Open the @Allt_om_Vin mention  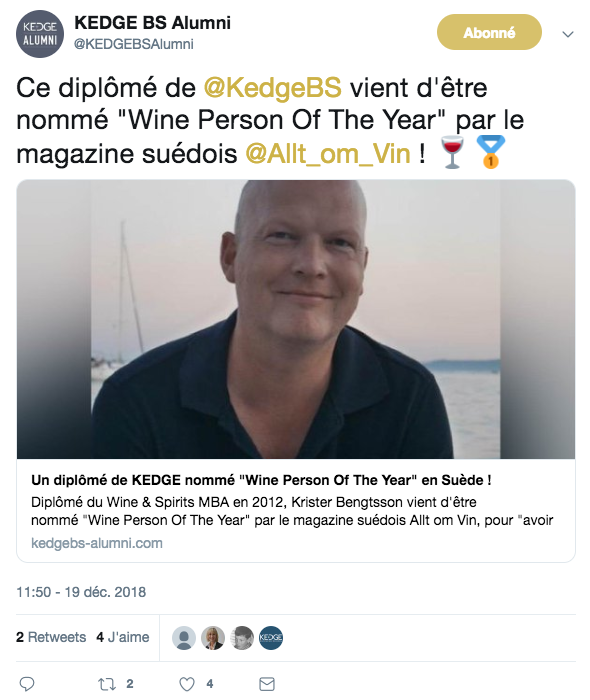click(x=328, y=154)
